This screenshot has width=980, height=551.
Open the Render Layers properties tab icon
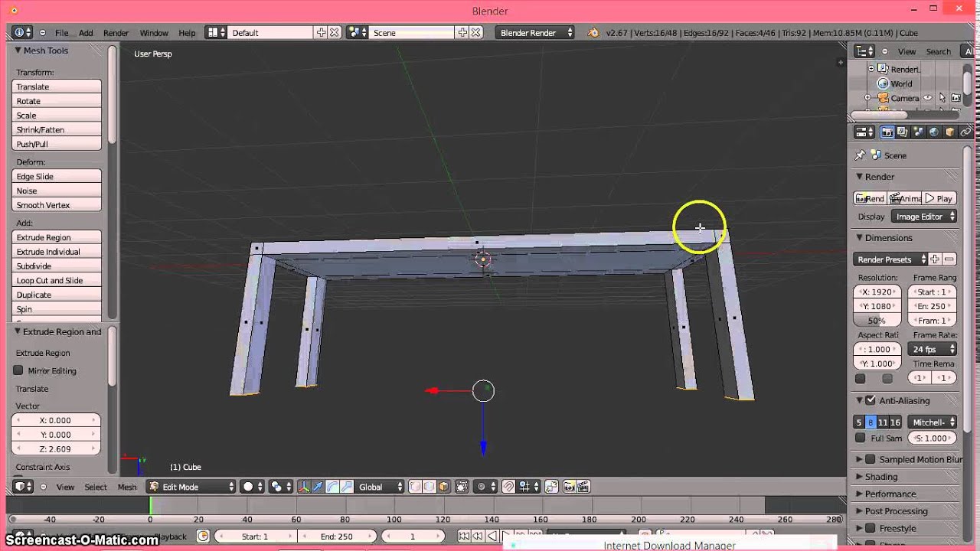(903, 132)
